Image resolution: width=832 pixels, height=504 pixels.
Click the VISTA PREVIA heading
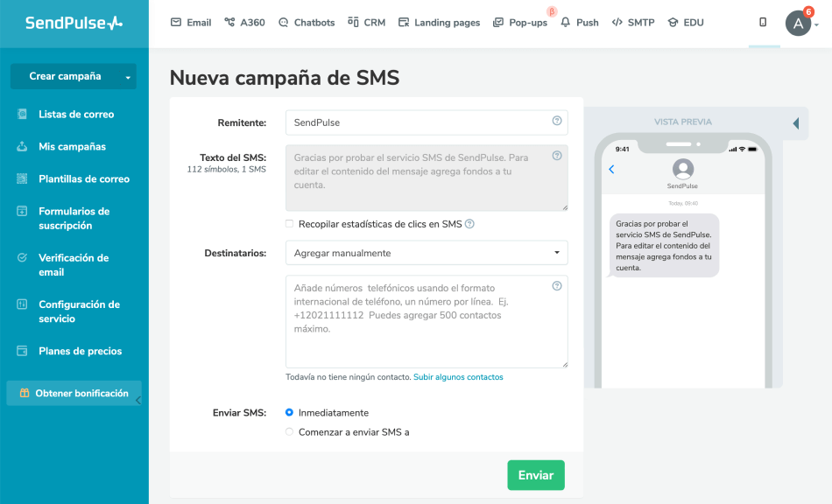tap(683, 122)
